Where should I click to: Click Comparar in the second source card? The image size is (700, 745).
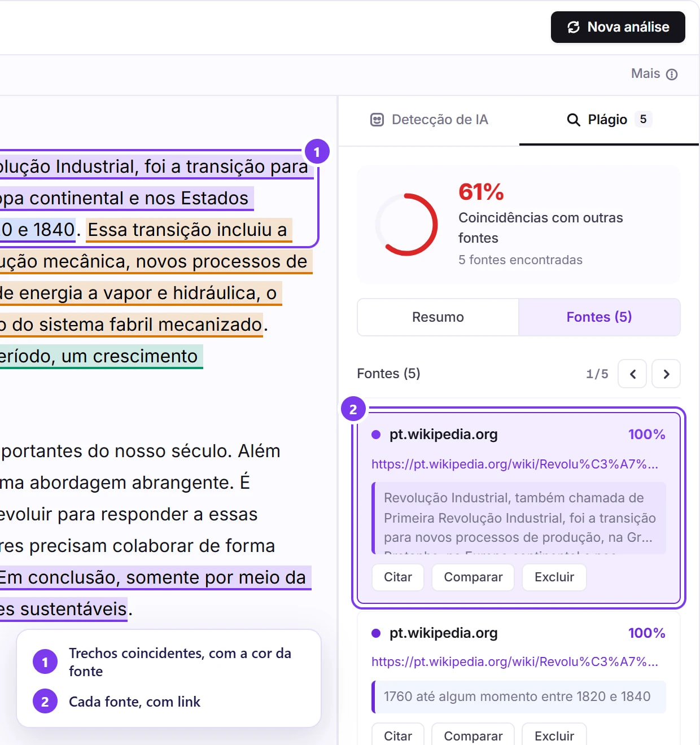point(473,735)
